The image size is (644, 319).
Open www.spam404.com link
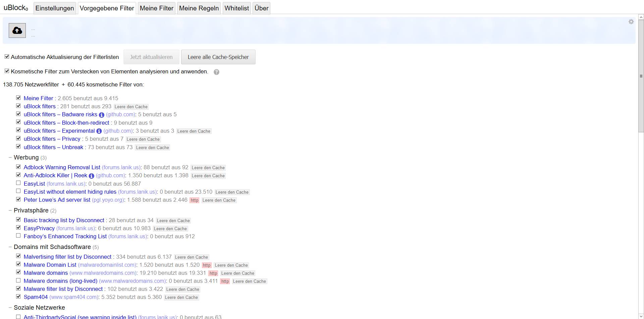point(74,297)
